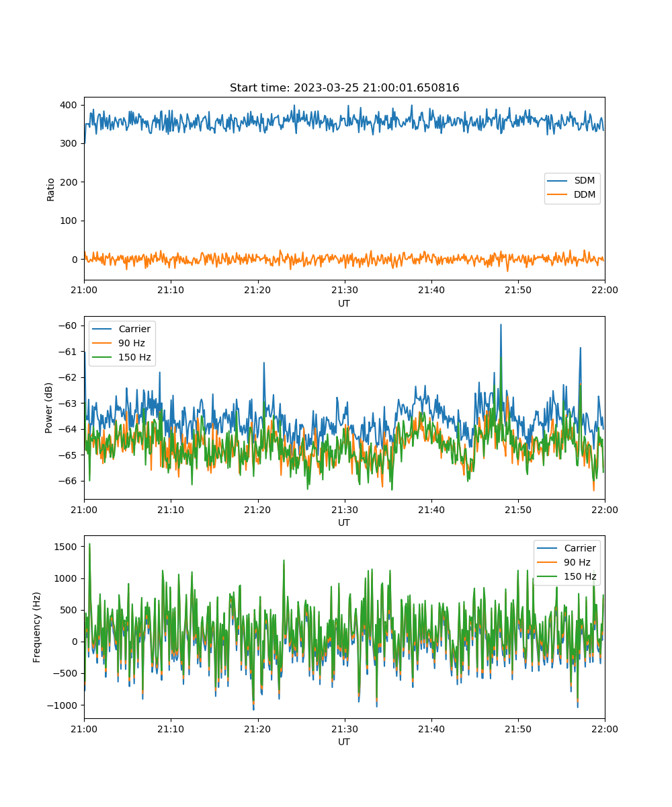Click the 21:00 tick under the frequency plot
Image resolution: width=672 pixels, height=807 pixels.
[x=84, y=728]
